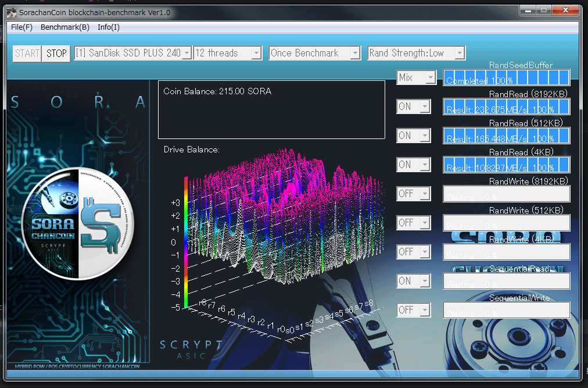588x388 pixels.
Task: Click the "RandWrite (8192KB)" label
Action: tap(528, 181)
